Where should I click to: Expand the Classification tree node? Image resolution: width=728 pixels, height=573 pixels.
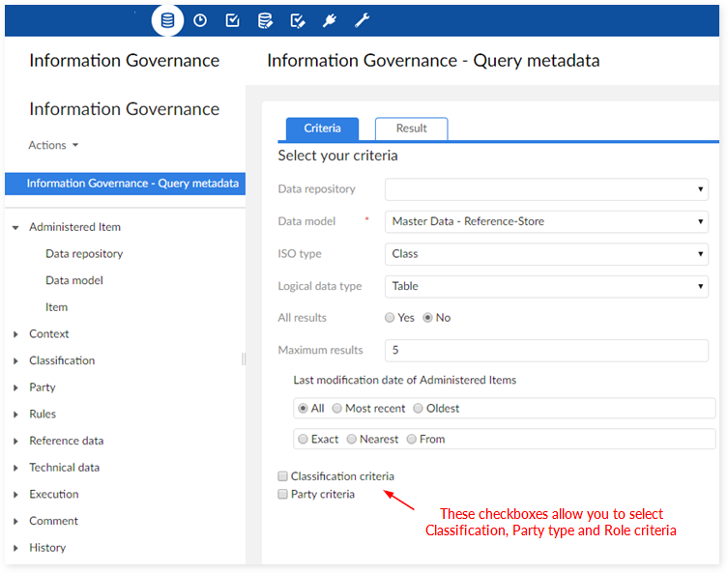pos(16,361)
